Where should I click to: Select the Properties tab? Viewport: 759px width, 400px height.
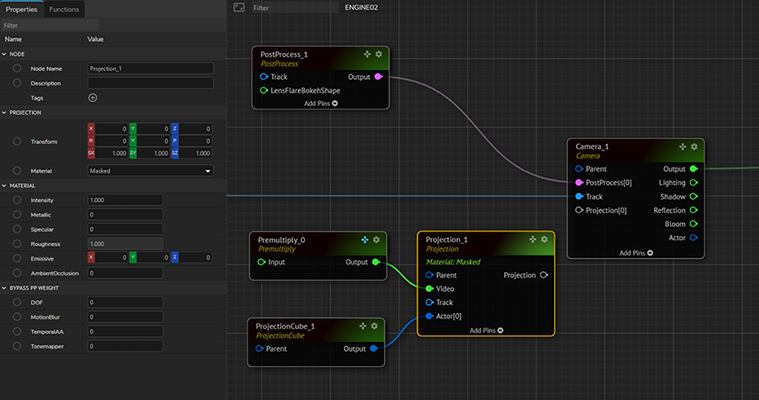click(x=21, y=8)
